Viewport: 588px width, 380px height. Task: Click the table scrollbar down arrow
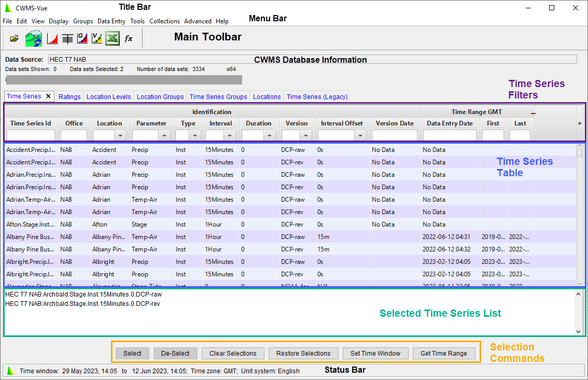click(x=579, y=284)
